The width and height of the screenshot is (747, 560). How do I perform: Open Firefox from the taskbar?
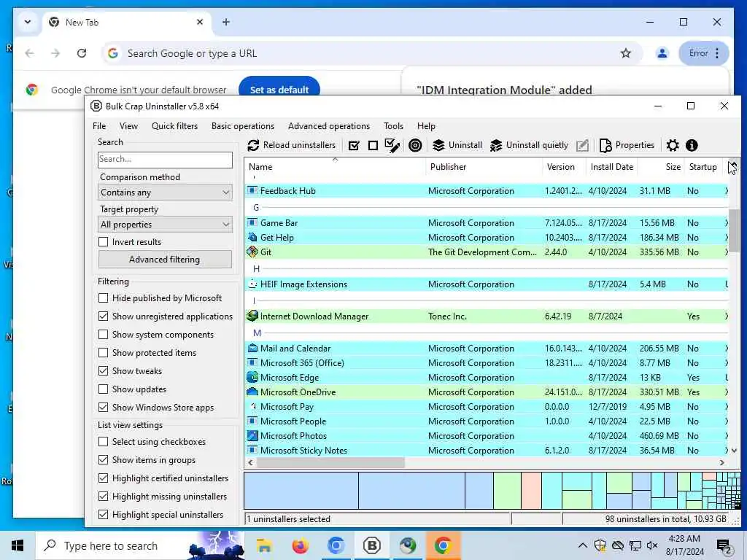pos(300,545)
